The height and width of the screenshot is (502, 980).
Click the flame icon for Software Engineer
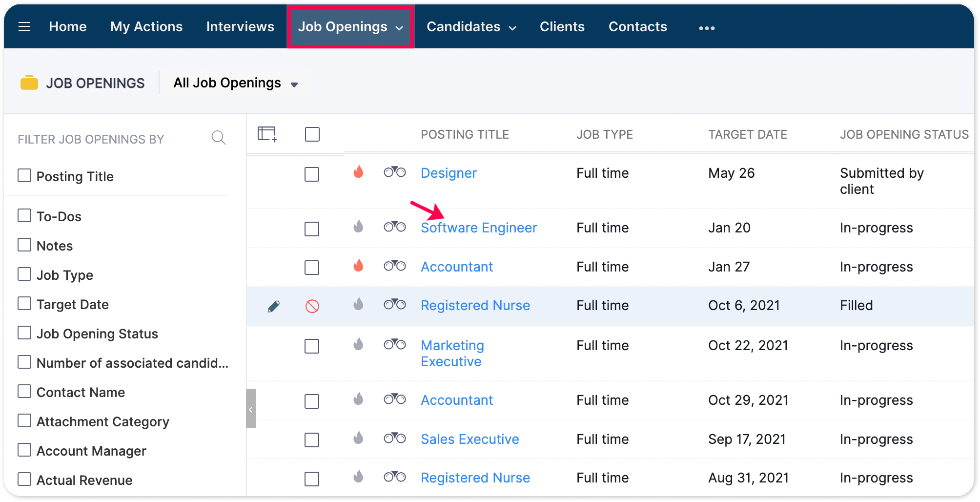click(x=358, y=227)
